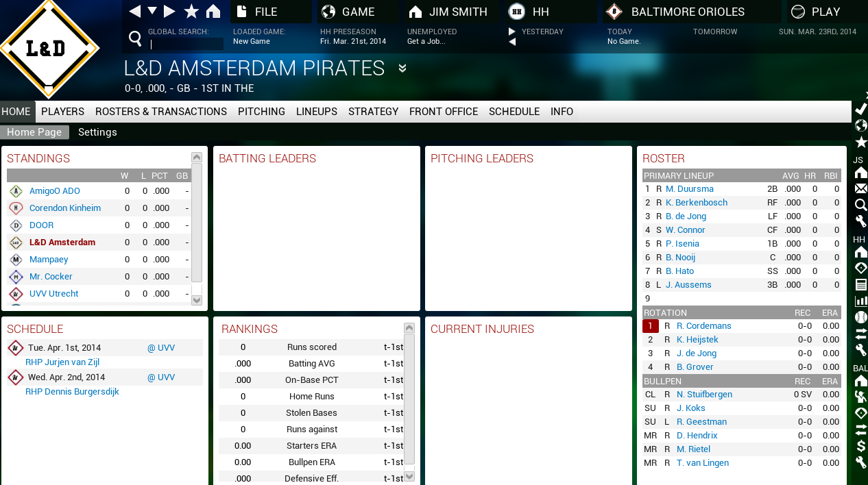Click the bookmarks star icon in top toolbar
This screenshot has width=868, height=485.
[x=192, y=12]
